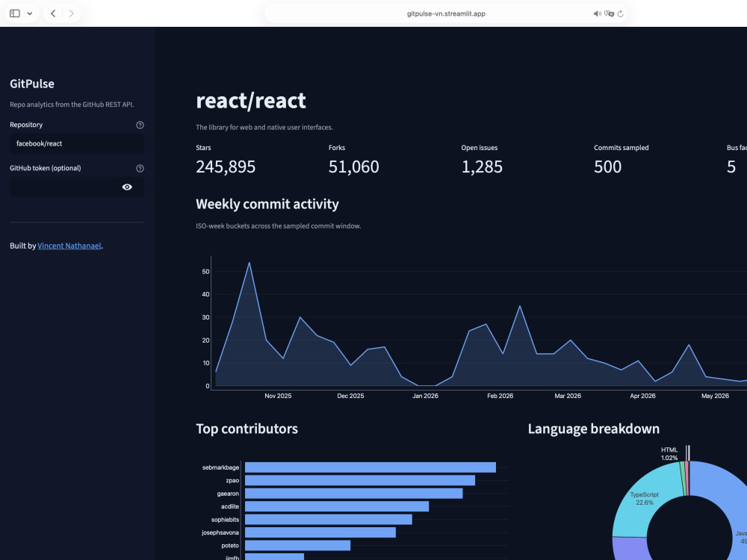Screen dimensions: 747x560
Task: Click the Mar 2026 axis label
Action: [x=568, y=396]
